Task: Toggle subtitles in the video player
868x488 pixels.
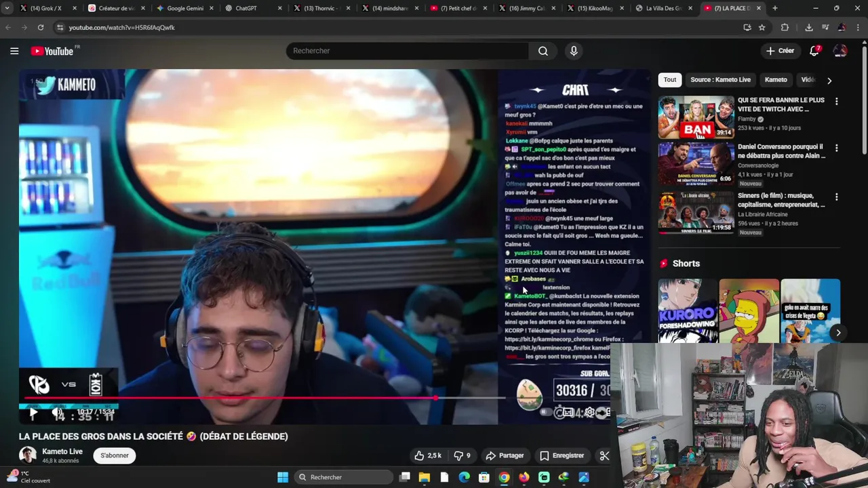Action: [x=567, y=412]
